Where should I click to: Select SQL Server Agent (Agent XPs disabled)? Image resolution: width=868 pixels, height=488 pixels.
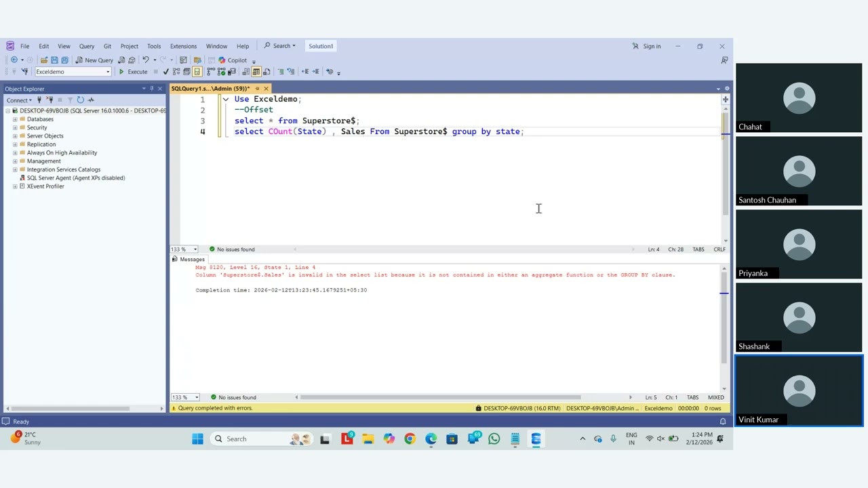coord(76,178)
